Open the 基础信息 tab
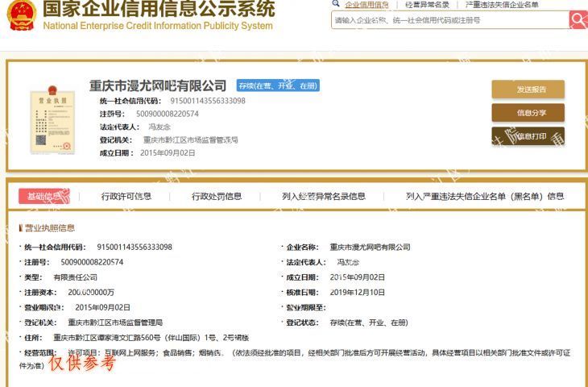The height and width of the screenshot is (387, 588). pos(44,196)
